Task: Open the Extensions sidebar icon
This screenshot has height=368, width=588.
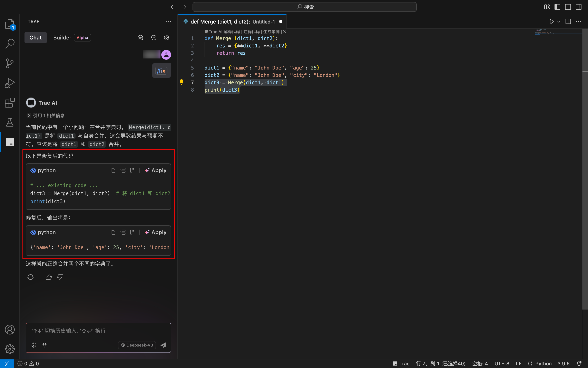Action: pos(10,103)
